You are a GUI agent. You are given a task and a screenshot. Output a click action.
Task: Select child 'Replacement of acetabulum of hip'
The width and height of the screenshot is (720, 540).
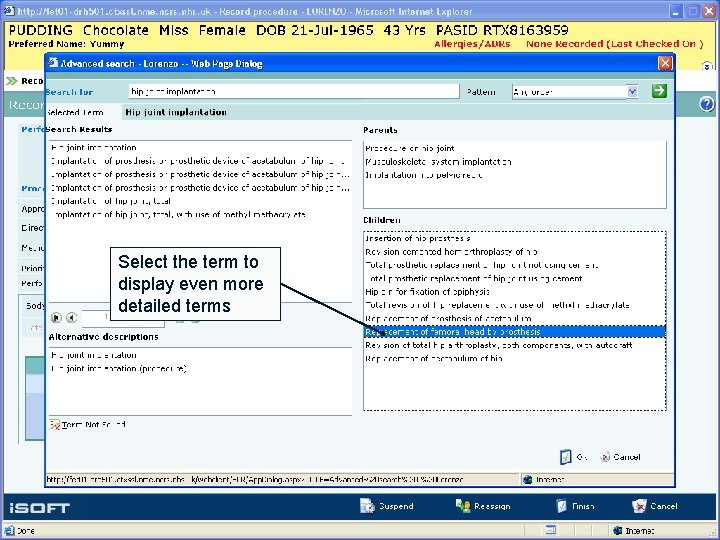433,358
